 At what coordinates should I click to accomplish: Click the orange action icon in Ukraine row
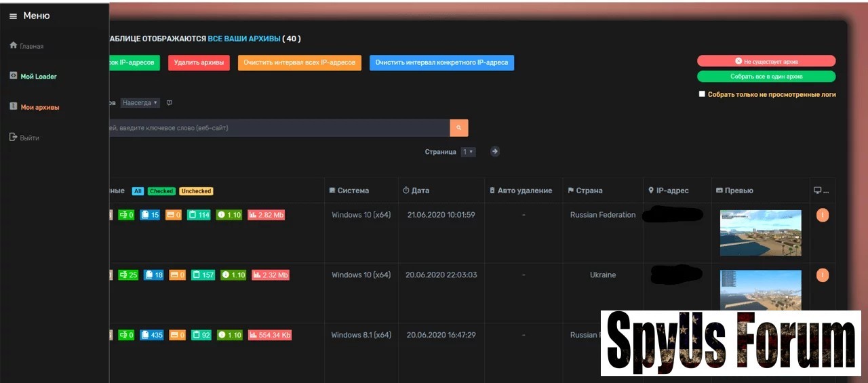point(823,275)
